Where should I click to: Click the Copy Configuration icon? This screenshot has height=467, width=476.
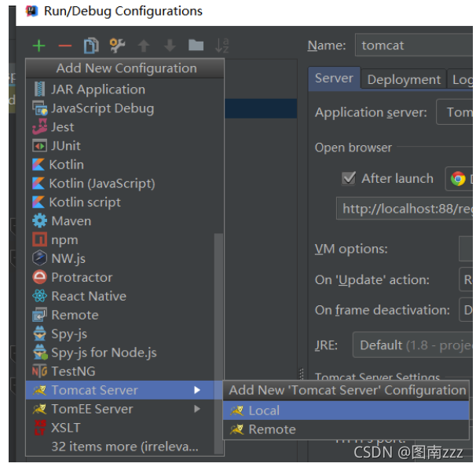91,46
